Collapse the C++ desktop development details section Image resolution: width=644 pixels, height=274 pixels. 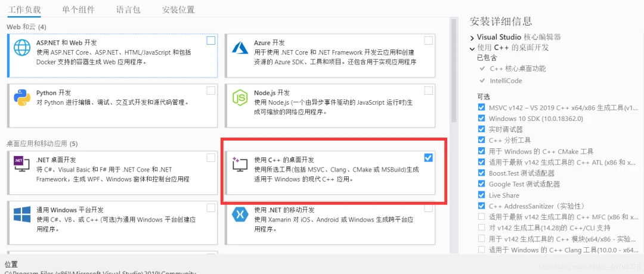click(472, 48)
